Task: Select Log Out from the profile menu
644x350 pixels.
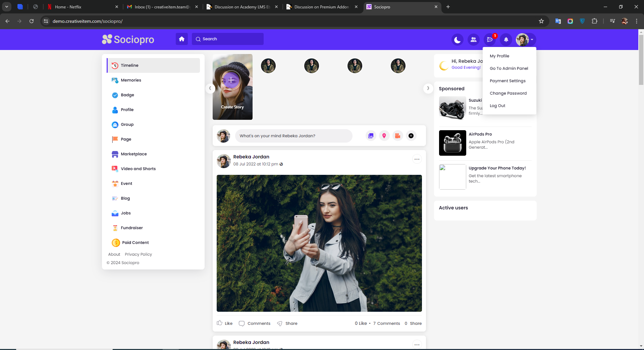Action: [497, 106]
